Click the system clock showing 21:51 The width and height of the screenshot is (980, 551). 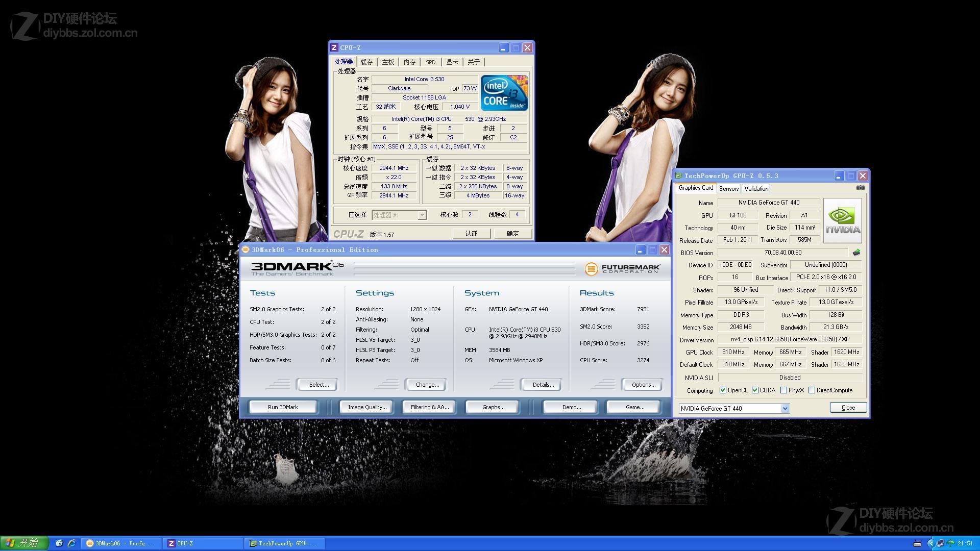point(965,543)
